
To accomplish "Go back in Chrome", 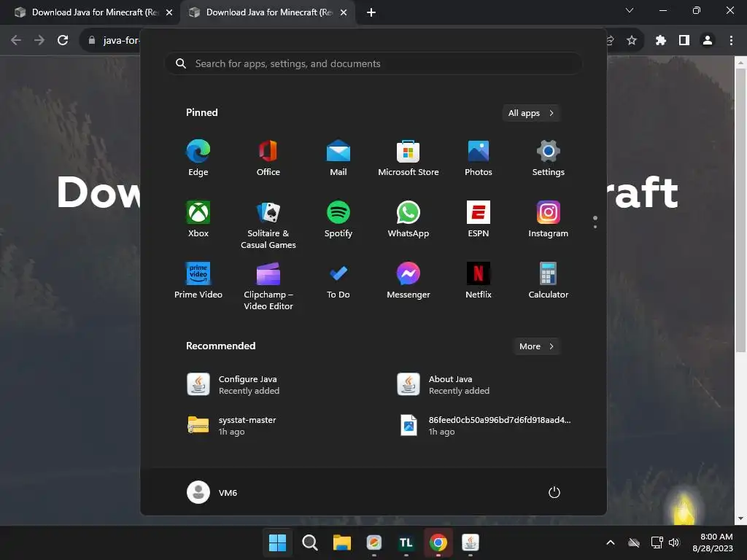I will pyautogui.click(x=16, y=40).
